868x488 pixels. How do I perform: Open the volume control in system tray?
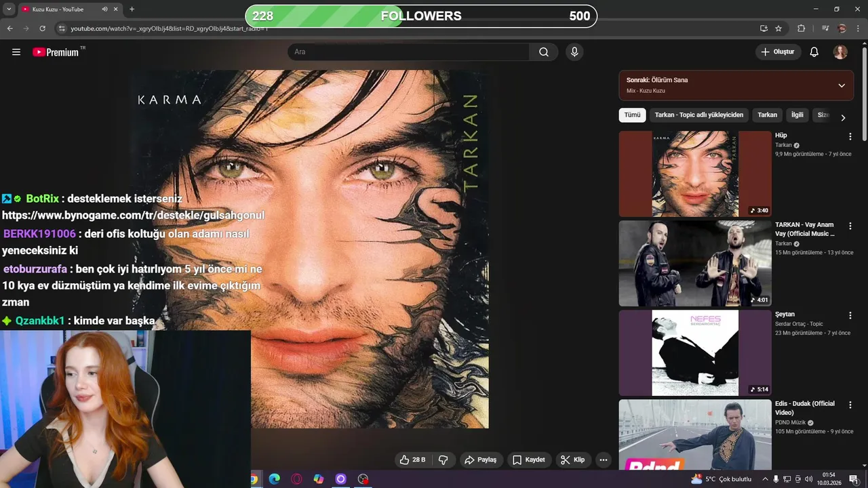pyautogui.click(x=808, y=479)
